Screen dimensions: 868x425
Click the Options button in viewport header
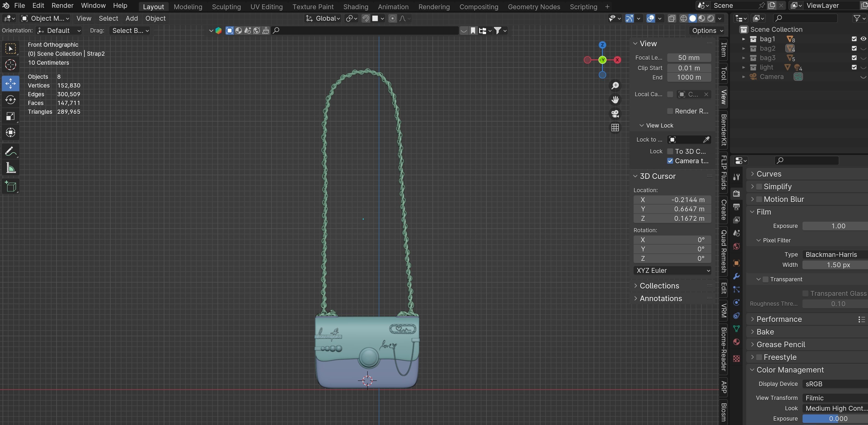pos(707,31)
